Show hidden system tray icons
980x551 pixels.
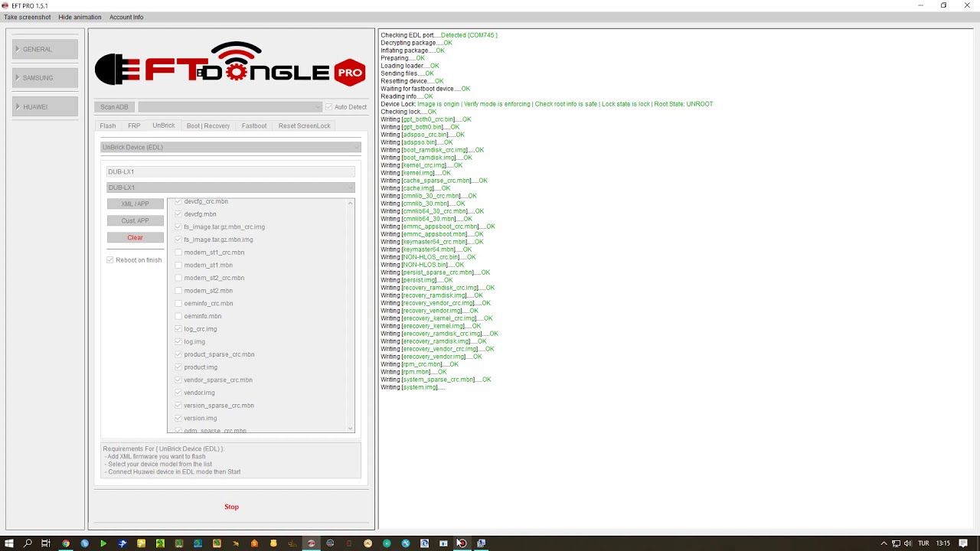[x=884, y=543]
